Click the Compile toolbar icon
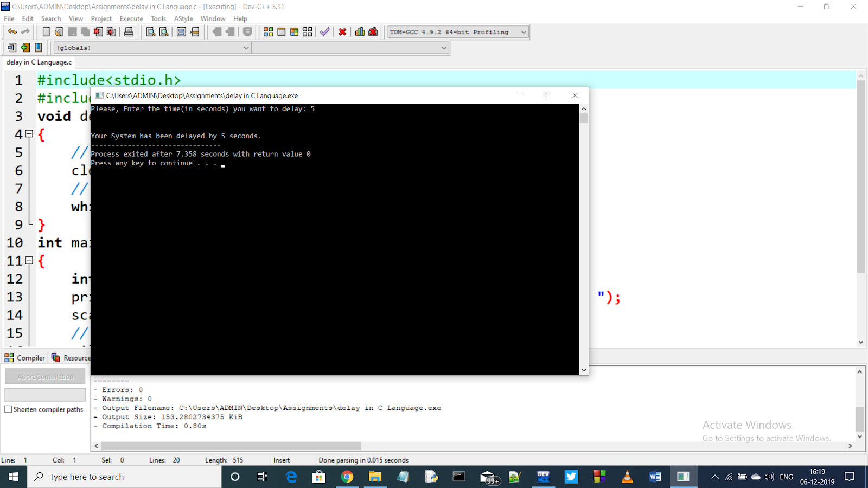The width and height of the screenshot is (868, 488). (268, 31)
